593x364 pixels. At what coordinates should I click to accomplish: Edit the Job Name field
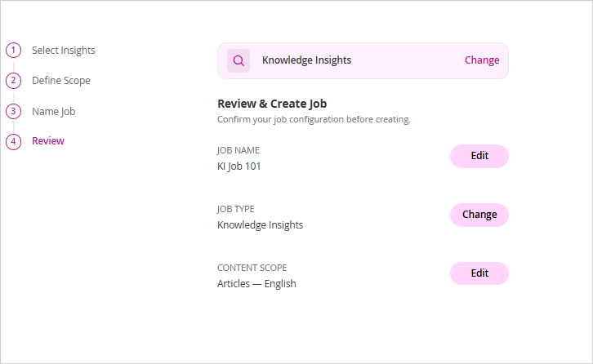[479, 156]
